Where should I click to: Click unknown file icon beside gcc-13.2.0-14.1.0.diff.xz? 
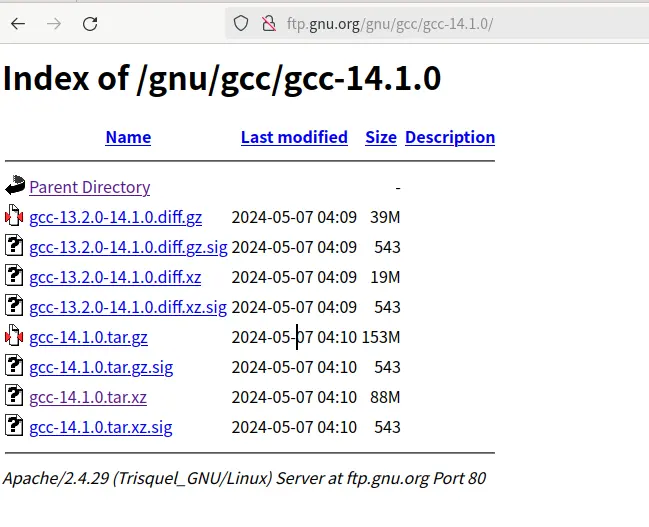point(14,275)
